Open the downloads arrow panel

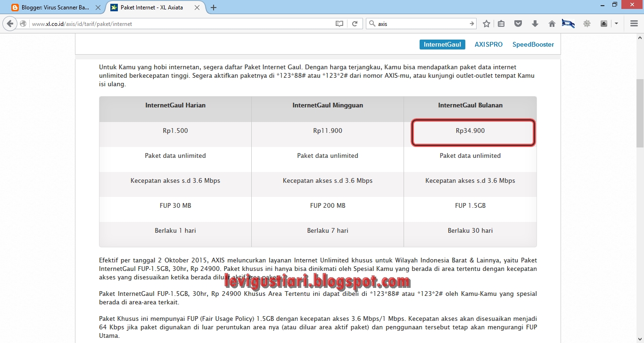(535, 24)
